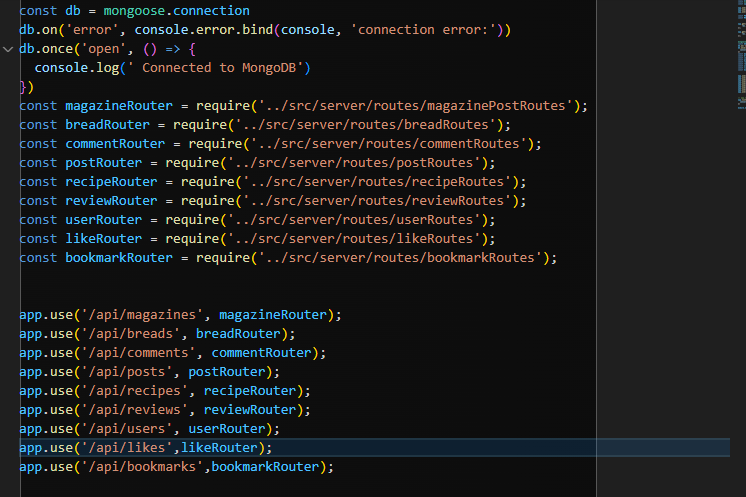This screenshot has width=746, height=497.
Task: Click the '/api/breads' route string
Action: point(130,334)
